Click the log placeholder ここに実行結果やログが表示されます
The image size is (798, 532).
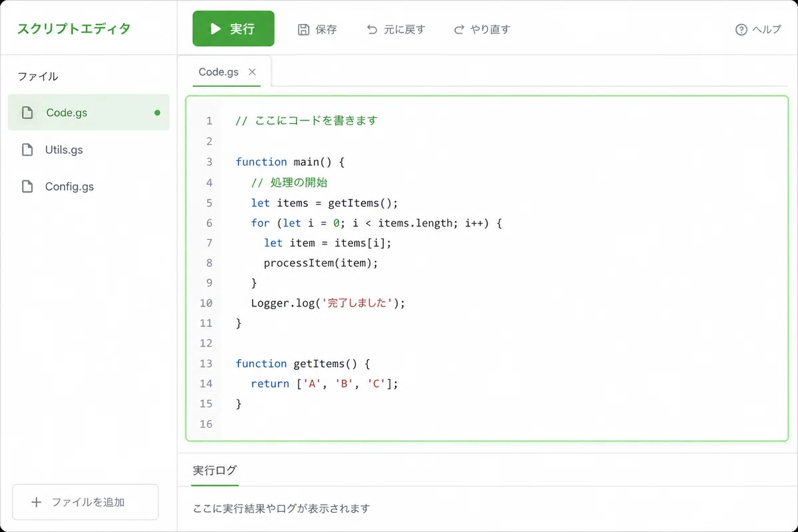coord(281,509)
